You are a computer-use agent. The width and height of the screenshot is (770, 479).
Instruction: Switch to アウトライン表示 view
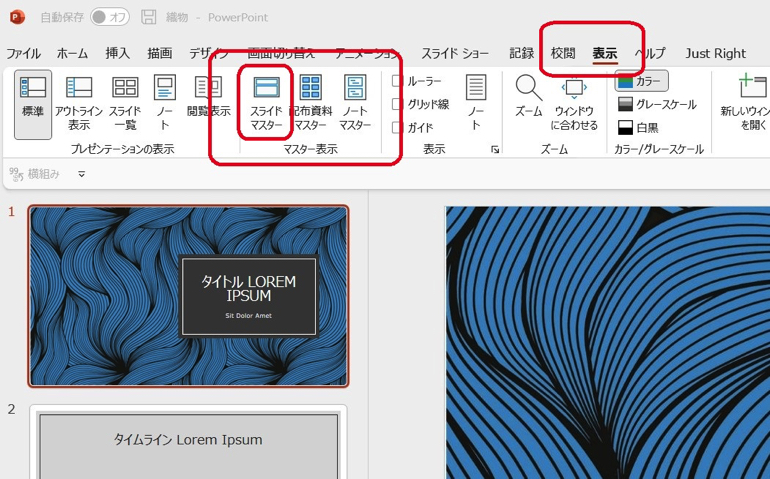[79, 104]
